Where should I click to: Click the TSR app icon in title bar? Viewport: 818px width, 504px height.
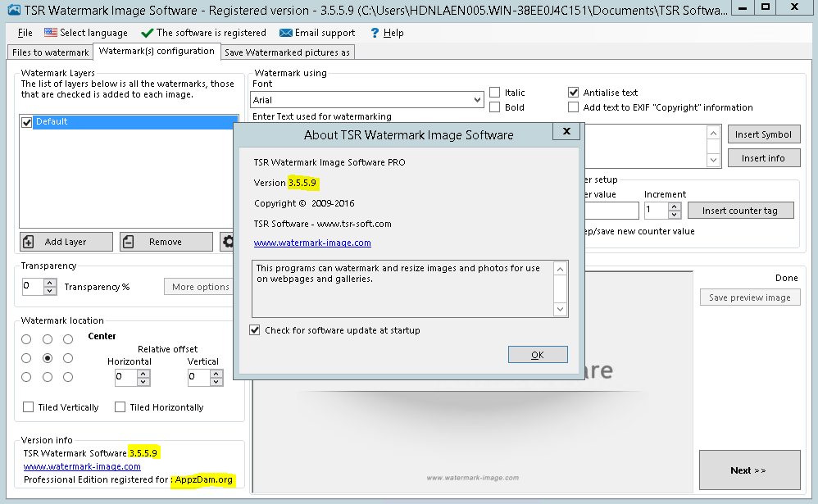pyautogui.click(x=14, y=10)
